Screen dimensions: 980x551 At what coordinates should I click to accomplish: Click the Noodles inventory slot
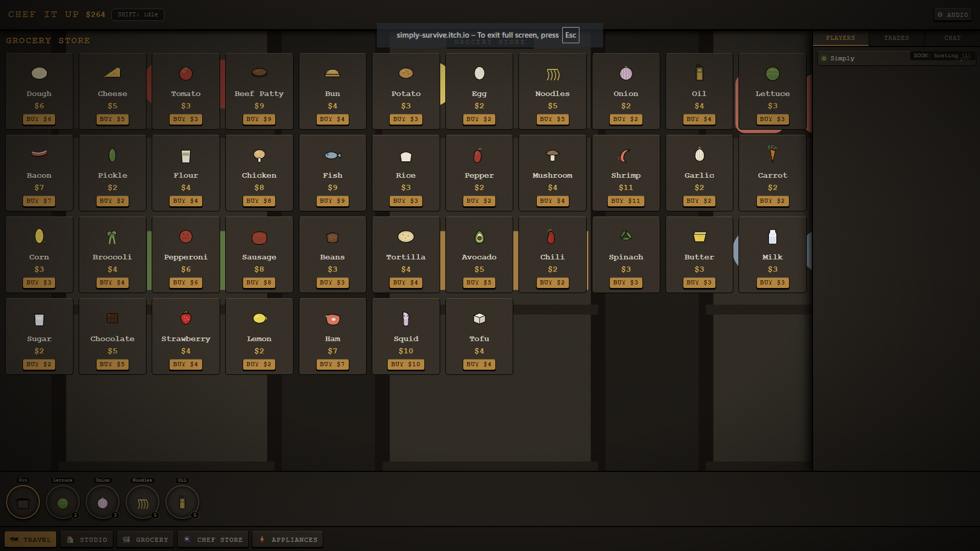click(x=142, y=502)
